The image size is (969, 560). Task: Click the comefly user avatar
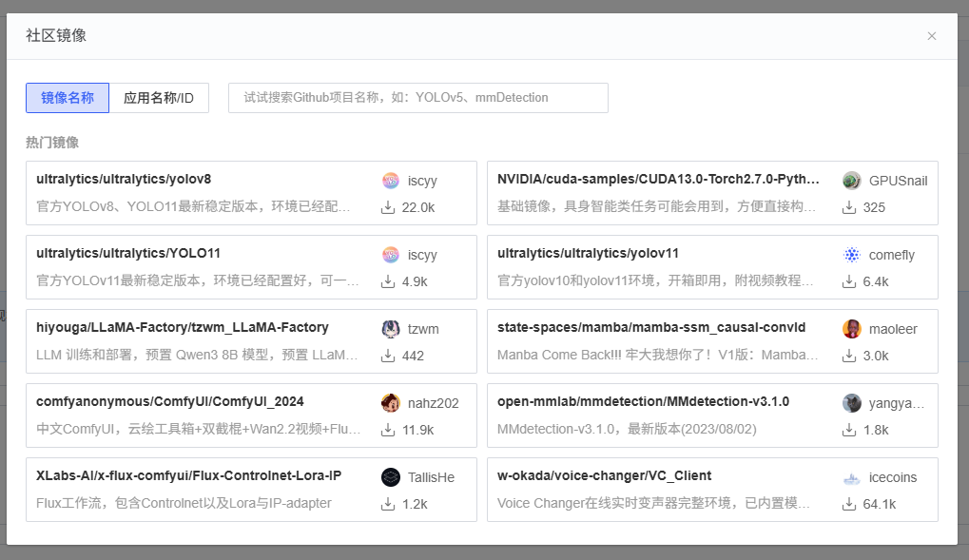click(852, 255)
